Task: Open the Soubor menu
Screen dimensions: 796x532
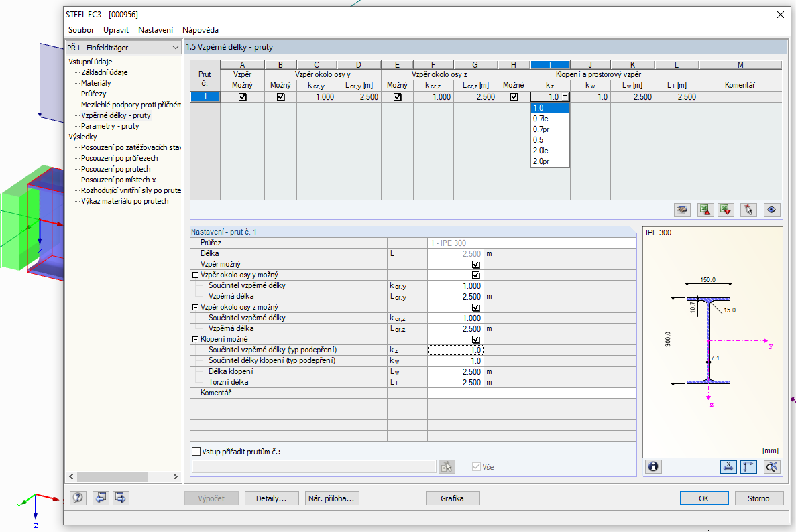Action: click(x=81, y=30)
